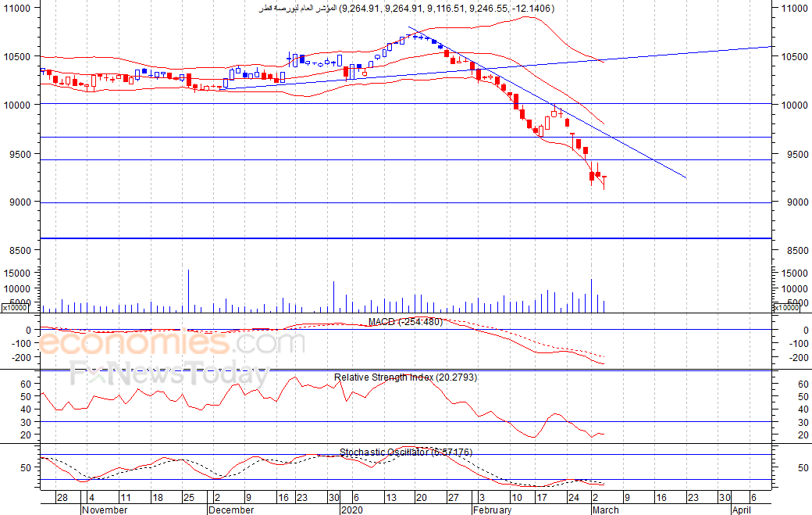Click the 9000 price label on right axis
The height and width of the screenshot is (515, 812).
(x=797, y=202)
